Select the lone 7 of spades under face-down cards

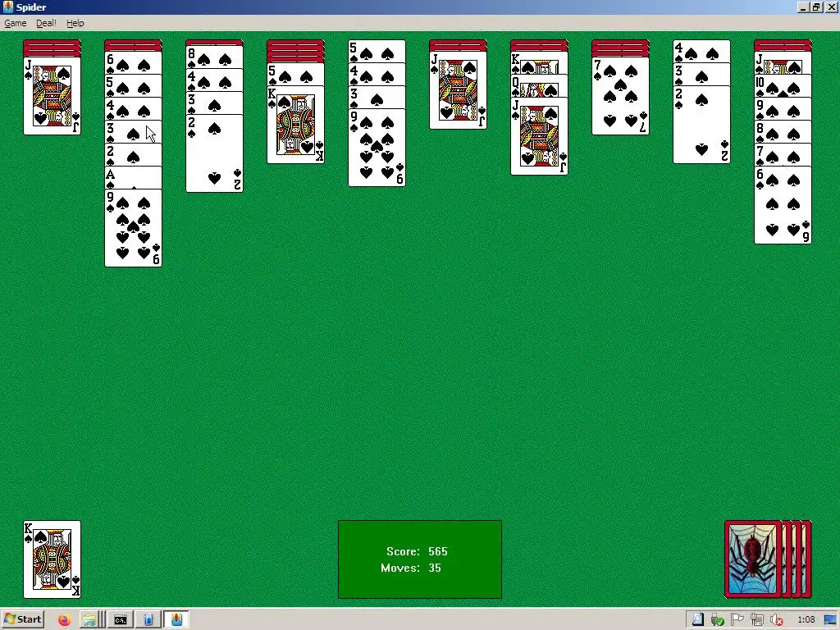(620, 96)
